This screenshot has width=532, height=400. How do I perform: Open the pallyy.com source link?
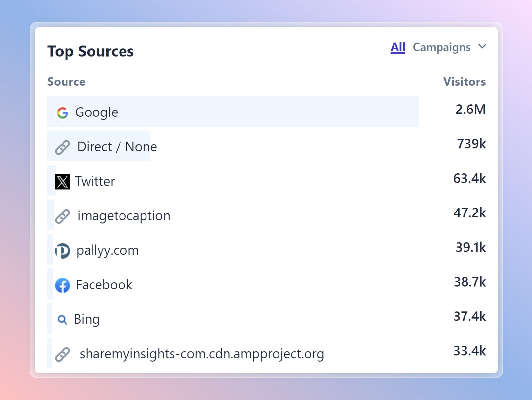coord(107,250)
